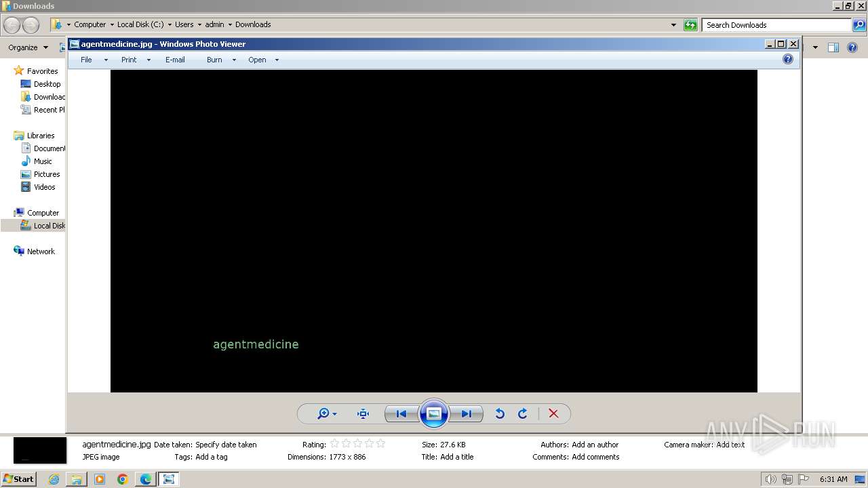Expand the Open dropdown arrow
868x488 pixels.
pos(277,60)
